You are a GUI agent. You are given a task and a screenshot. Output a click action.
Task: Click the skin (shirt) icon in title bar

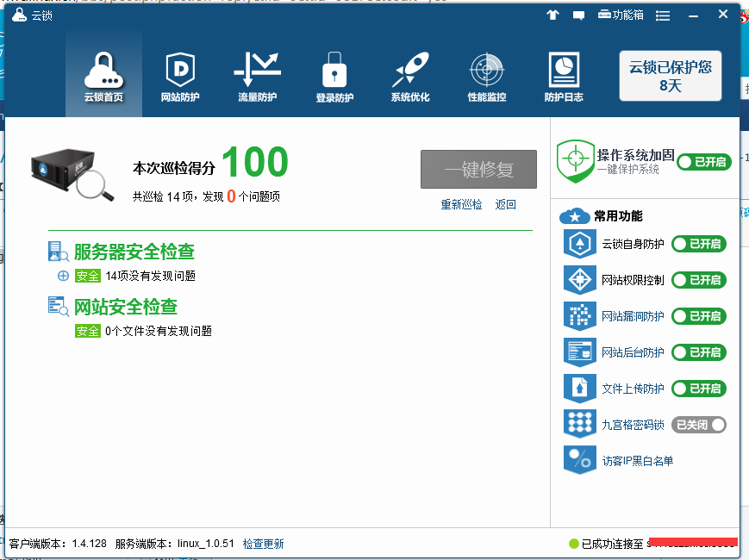click(x=552, y=16)
